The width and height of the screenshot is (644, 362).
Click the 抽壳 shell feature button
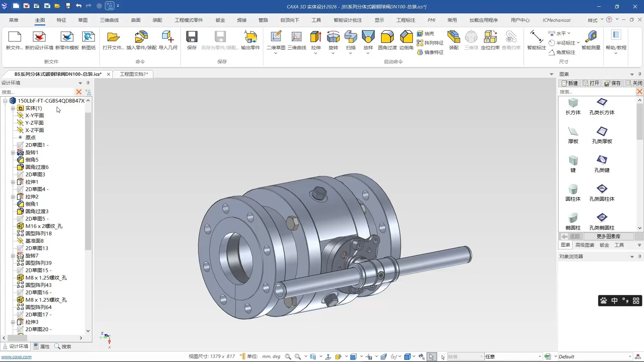(426, 34)
